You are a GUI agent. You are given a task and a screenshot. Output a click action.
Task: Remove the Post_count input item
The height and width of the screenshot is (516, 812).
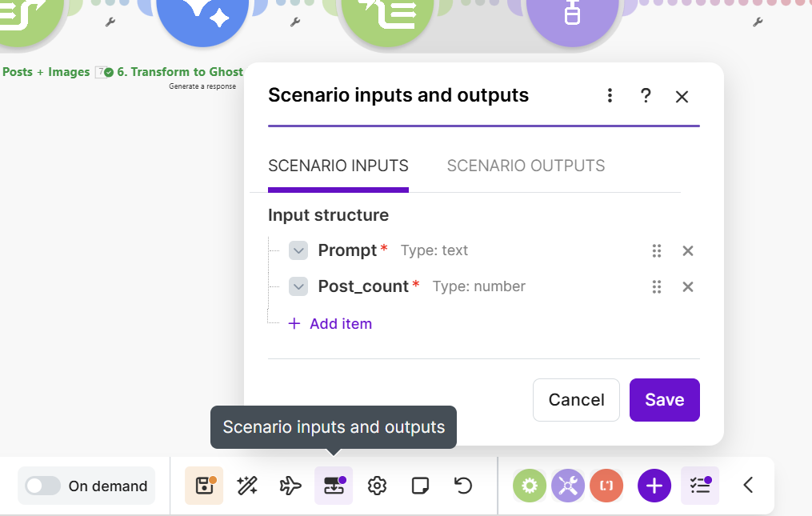687,286
